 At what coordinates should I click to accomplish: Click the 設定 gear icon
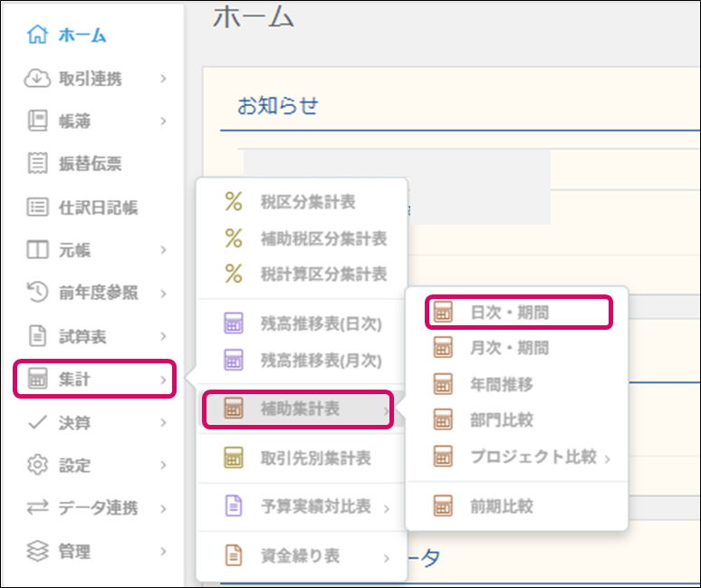click(x=37, y=466)
